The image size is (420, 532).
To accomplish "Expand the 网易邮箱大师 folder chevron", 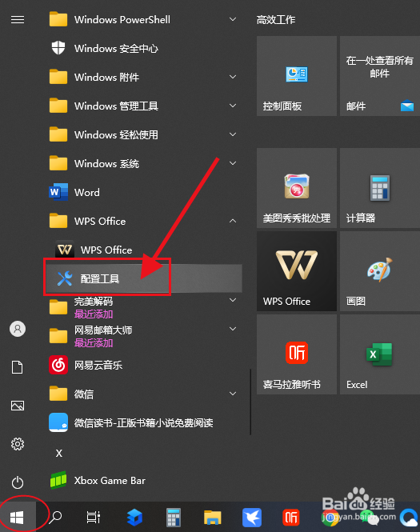I will click(233, 329).
